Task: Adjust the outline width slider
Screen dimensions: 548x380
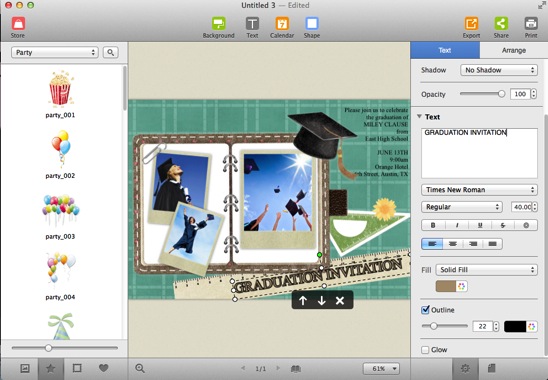Action: coord(445,326)
